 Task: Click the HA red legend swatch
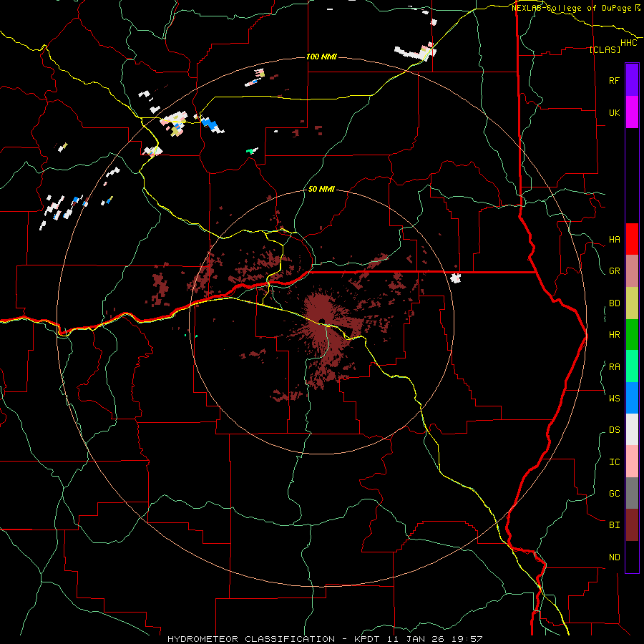[x=632, y=239]
